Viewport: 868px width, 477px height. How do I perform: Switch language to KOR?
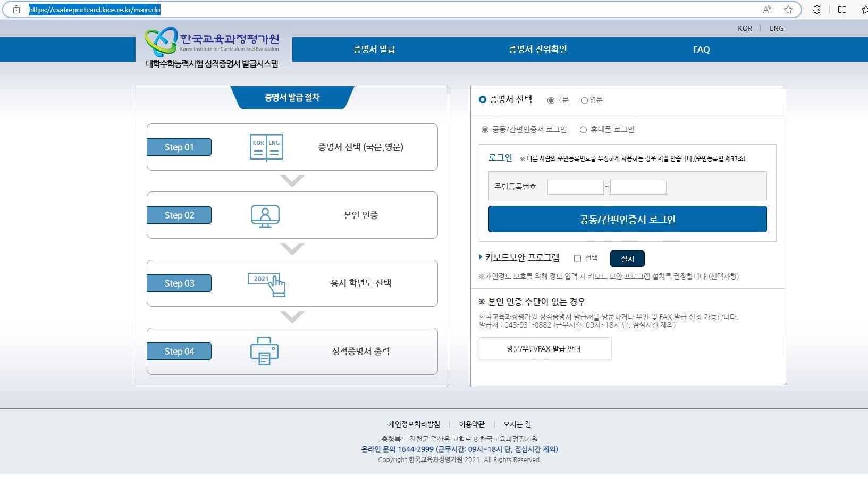[745, 28]
